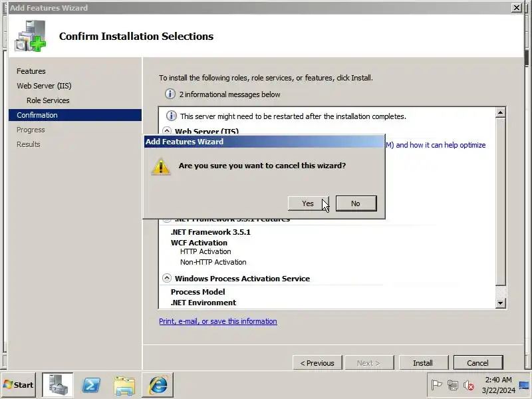This screenshot has width=532, height=399.
Task: Select the Confirmation step in sidebar
Action: coord(75,115)
